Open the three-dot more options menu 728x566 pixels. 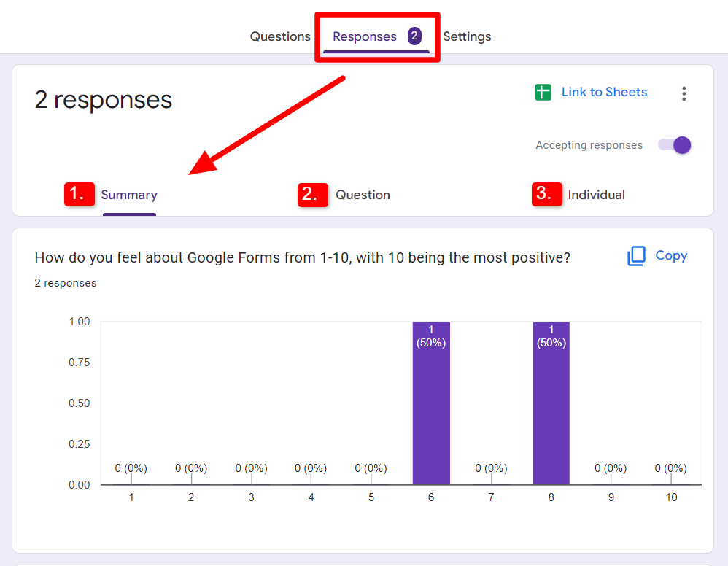684,93
